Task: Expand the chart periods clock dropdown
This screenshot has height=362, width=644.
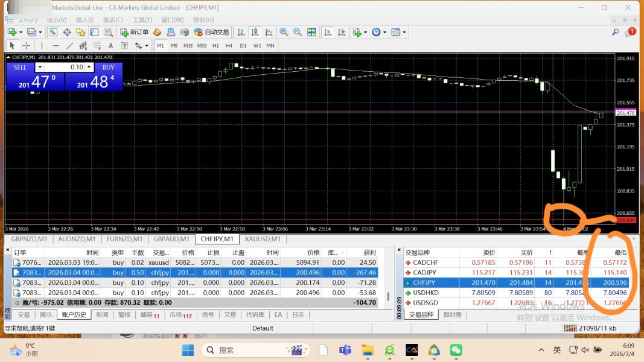Action: pos(385,32)
